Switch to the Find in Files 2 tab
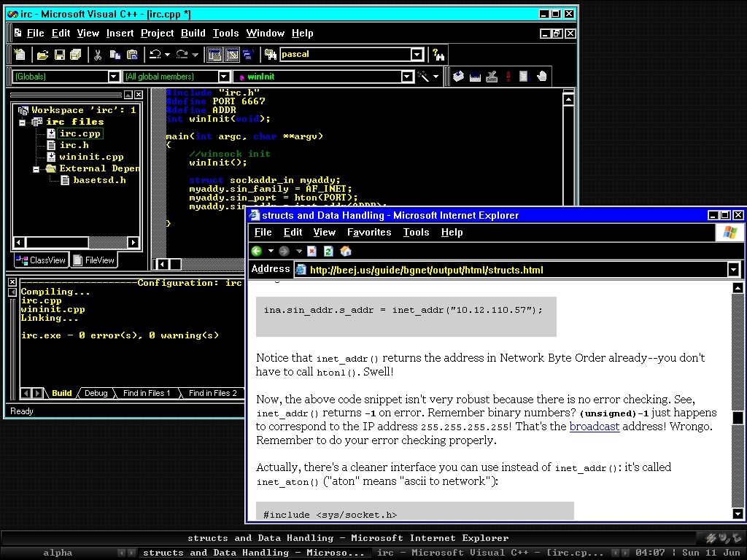 click(x=212, y=393)
